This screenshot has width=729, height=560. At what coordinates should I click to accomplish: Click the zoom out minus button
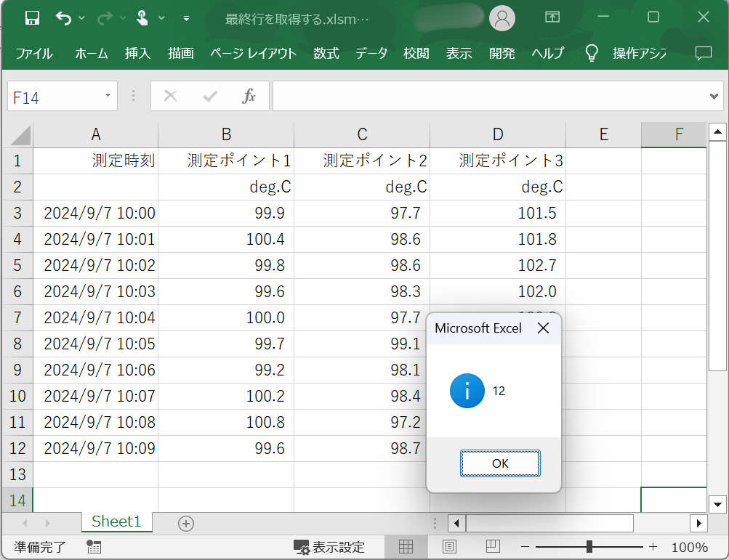point(525,547)
